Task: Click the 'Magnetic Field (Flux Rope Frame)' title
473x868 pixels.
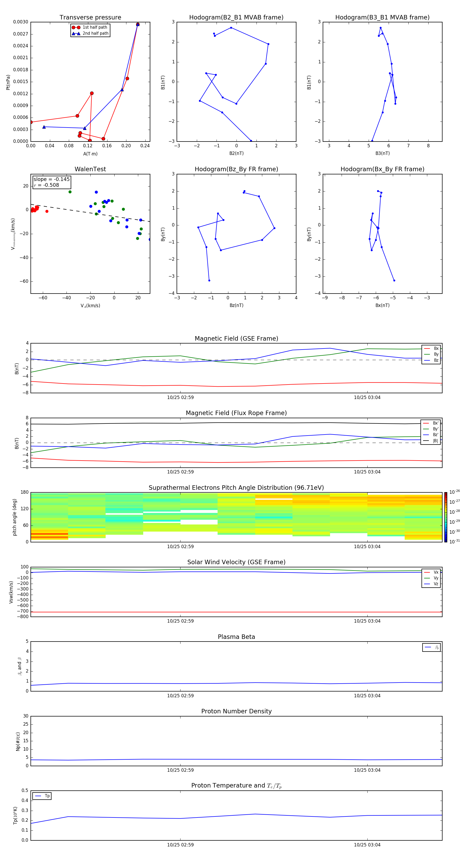Action: pyautogui.click(x=236, y=413)
